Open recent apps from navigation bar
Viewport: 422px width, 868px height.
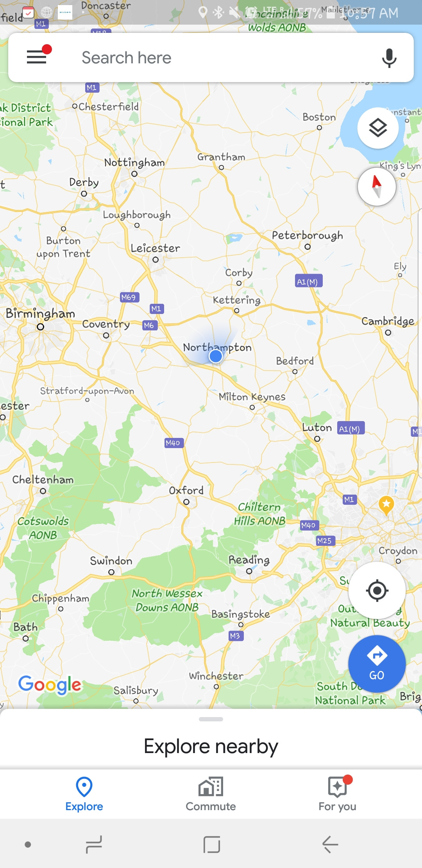pos(94,845)
